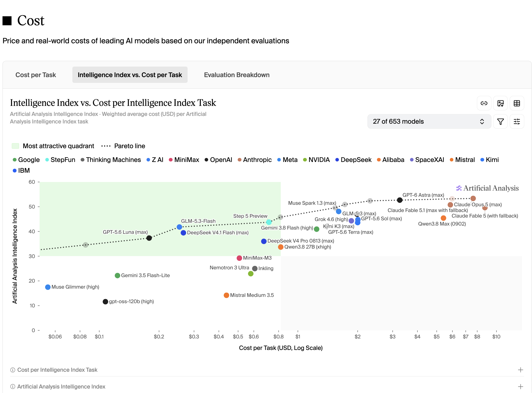
Task: Toggle OpenAI series in legend
Action: click(218, 160)
